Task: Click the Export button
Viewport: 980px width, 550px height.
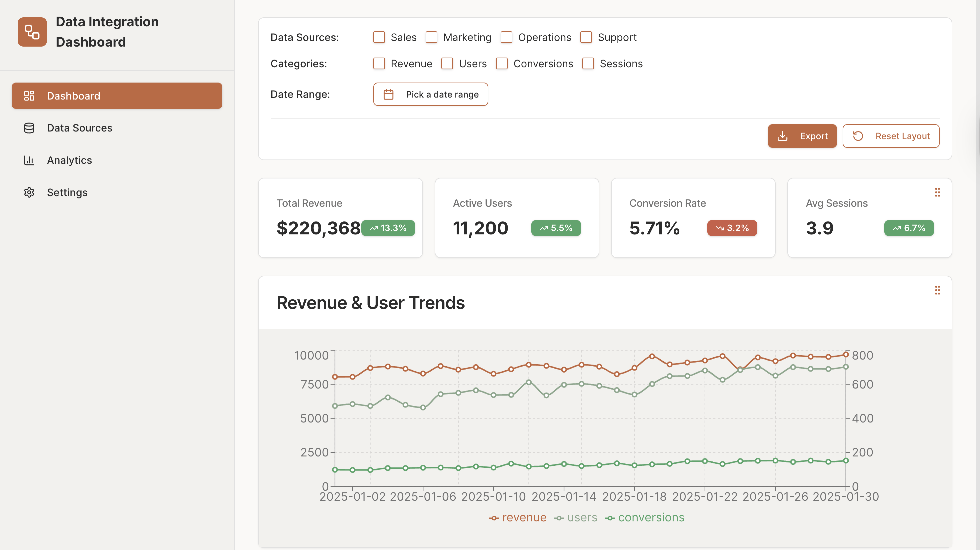Action: click(x=802, y=136)
